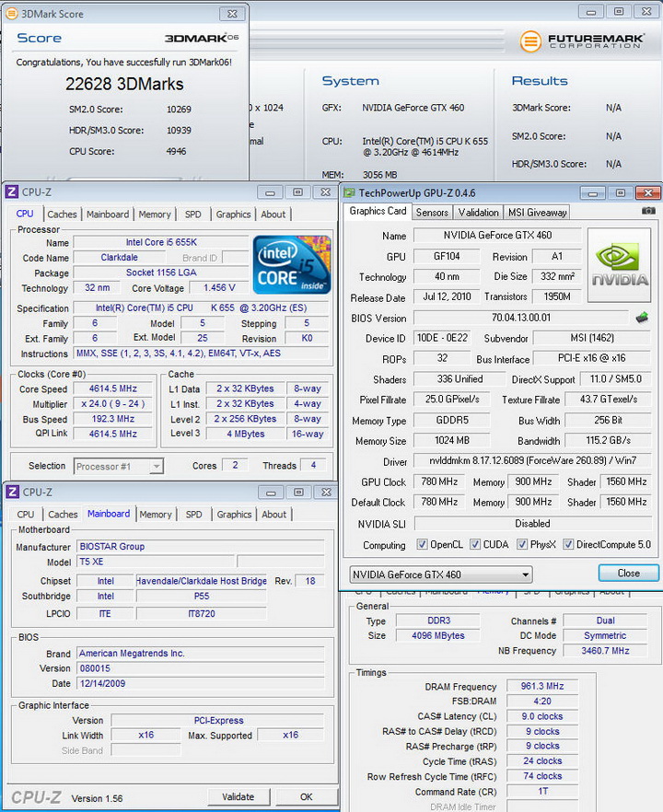Open Memory tab in lower CPU-Z
663x812 pixels.
coord(156,515)
